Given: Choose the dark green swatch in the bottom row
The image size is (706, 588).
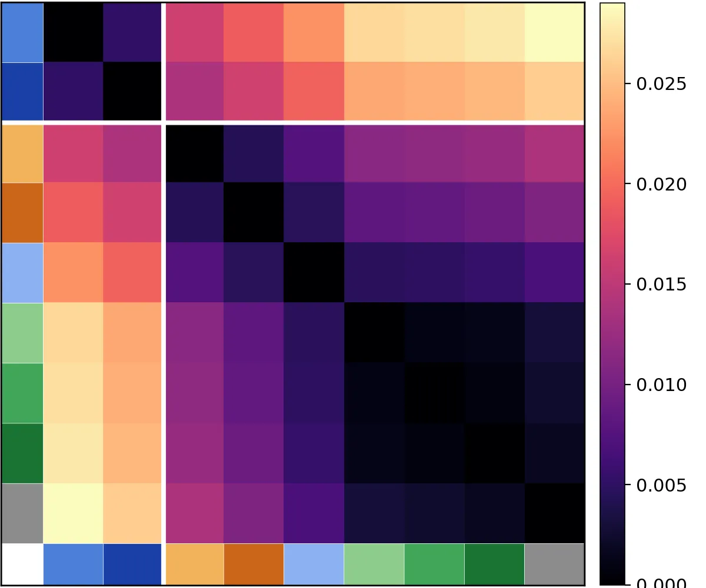Looking at the screenshot, I should (x=494, y=564).
